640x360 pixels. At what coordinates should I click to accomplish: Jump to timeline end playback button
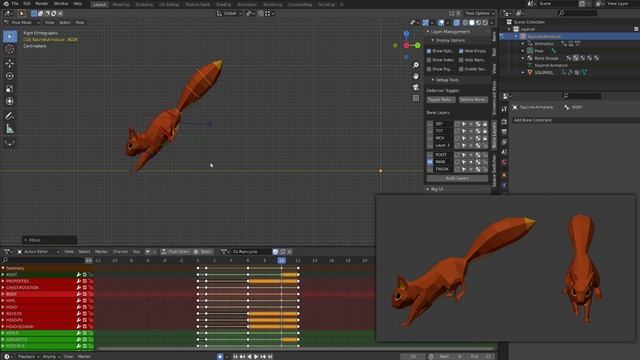(270, 356)
